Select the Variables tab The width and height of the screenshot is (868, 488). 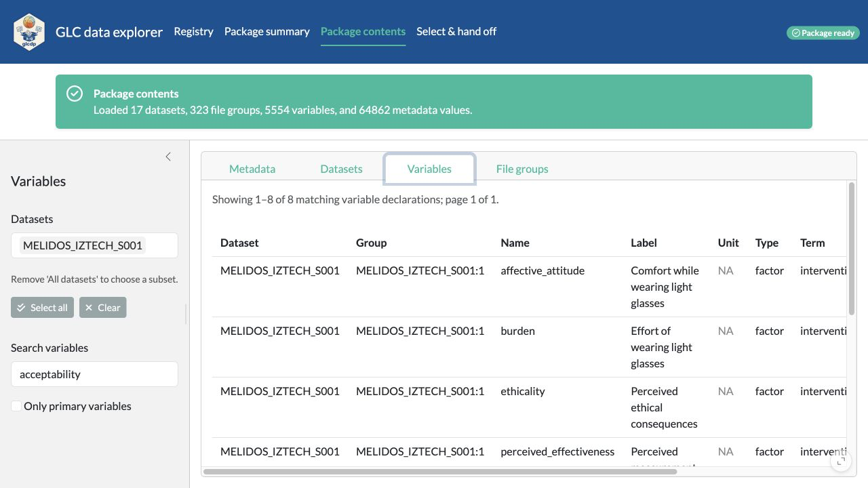pos(429,169)
